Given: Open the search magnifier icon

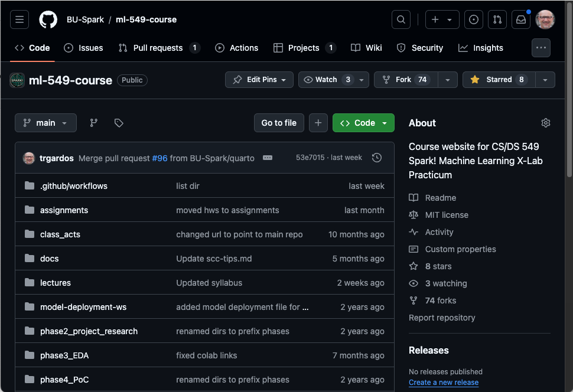Looking at the screenshot, I should tap(401, 19).
